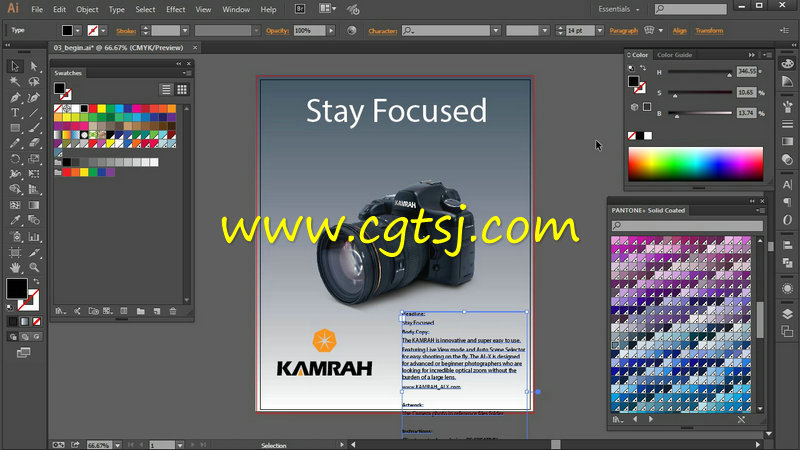Select the 03_begin.ai document tab

pos(118,47)
